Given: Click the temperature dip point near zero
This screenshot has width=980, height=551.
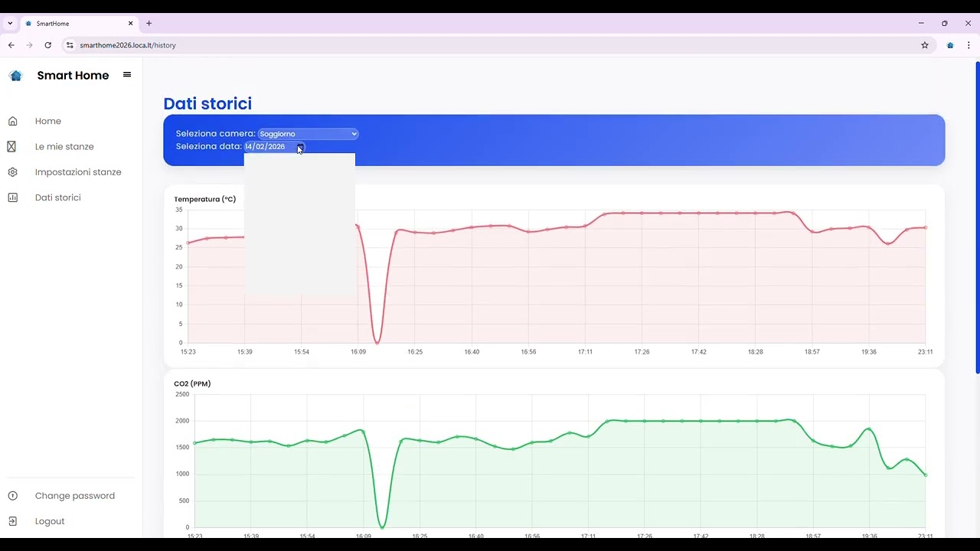Looking at the screenshot, I should click(377, 341).
